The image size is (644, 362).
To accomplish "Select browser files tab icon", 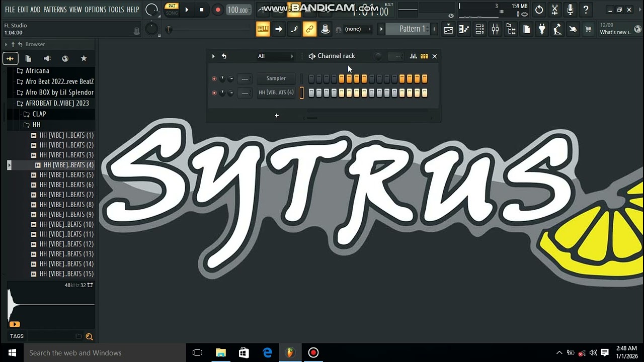I will (x=28, y=59).
